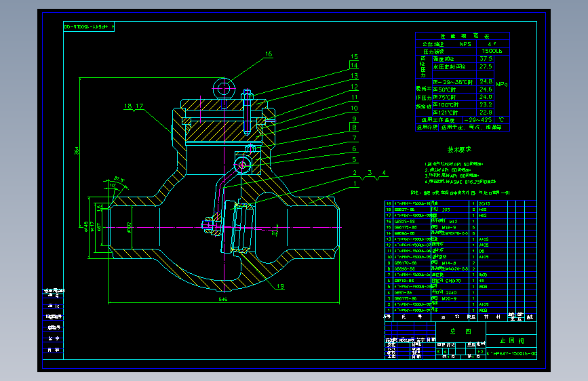This screenshot has height=381, width=588.
Task: Click part balloon number 11
Action: pos(354,97)
